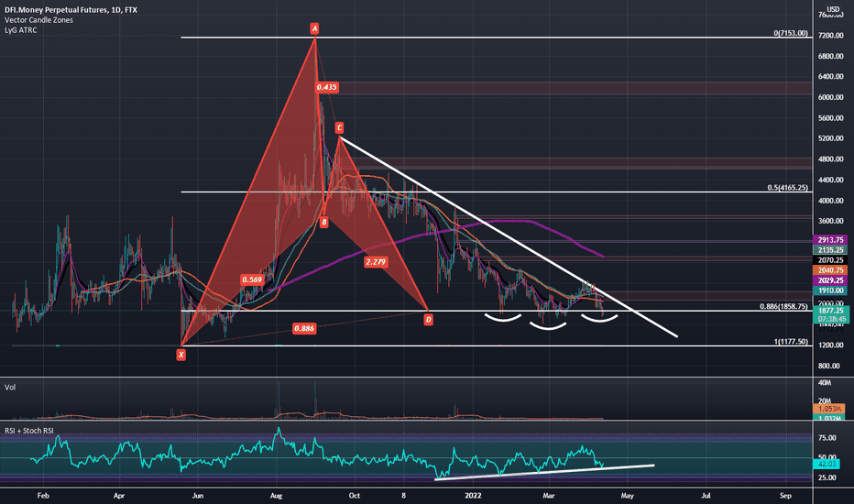This screenshot has width=854, height=504.
Task: Click the 0.435 ratio label
Action: [327, 87]
